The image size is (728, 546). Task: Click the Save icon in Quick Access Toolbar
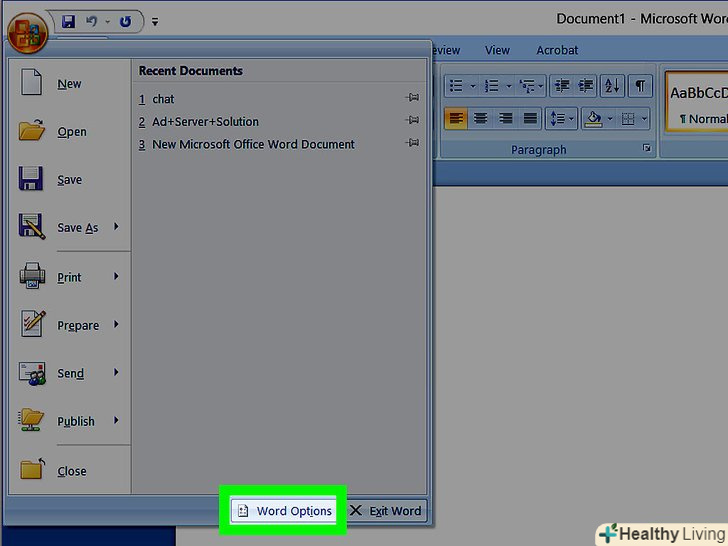pyautogui.click(x=68, y=21)
